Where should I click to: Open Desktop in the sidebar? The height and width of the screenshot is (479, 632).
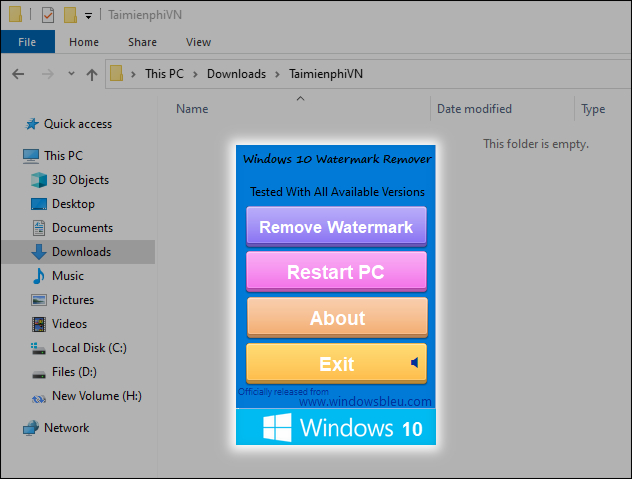[x=73, y=204]
